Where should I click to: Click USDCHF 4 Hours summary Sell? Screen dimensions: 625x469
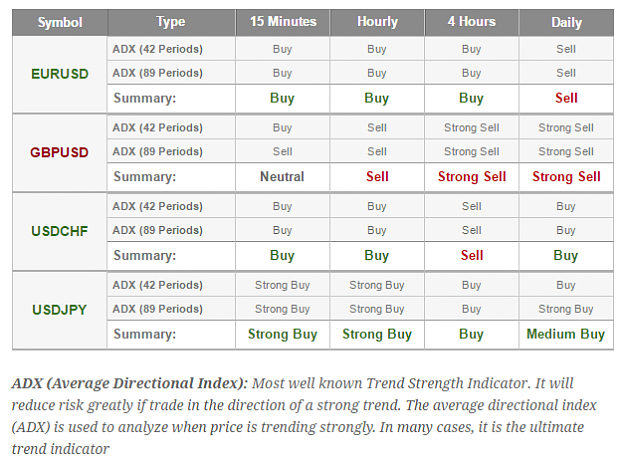472,255
